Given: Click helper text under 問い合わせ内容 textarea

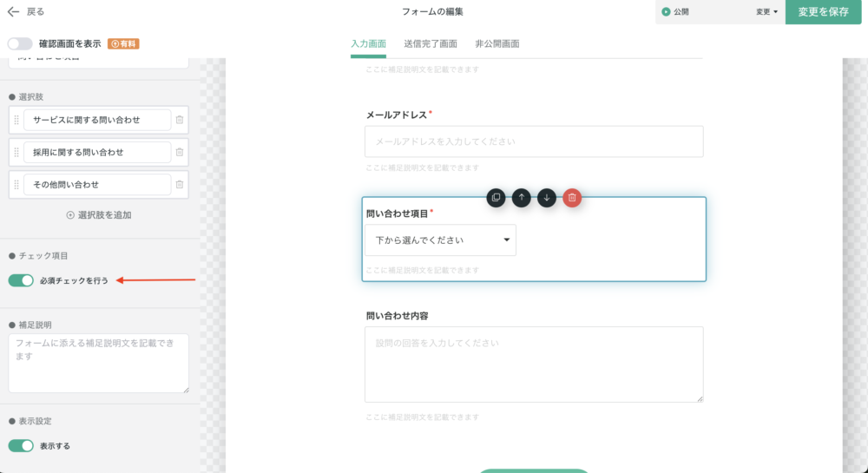Looking at the screenshot, I should click(x=423, y=417).
